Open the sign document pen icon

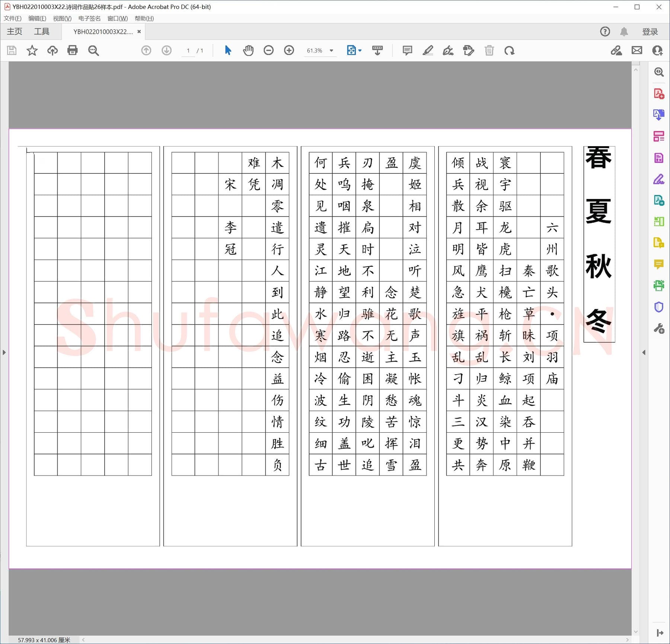pyautogui.click(x=448, y=50)
